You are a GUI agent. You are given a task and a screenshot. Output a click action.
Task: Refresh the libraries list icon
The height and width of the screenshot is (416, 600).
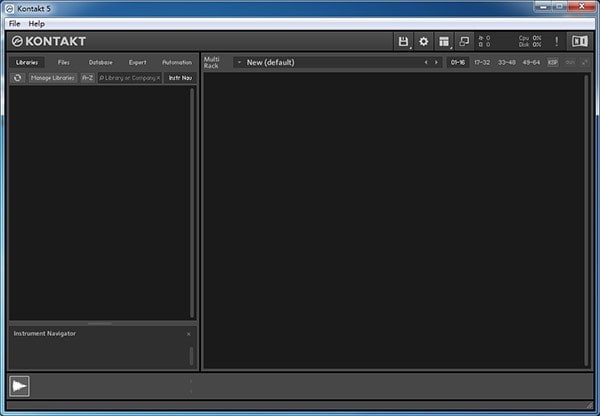click(x=18, y=78)
